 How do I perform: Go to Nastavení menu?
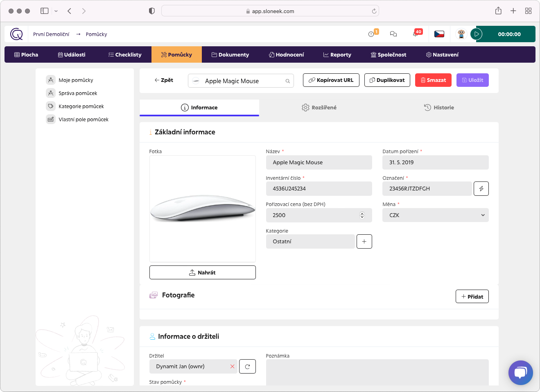point(442,54)
